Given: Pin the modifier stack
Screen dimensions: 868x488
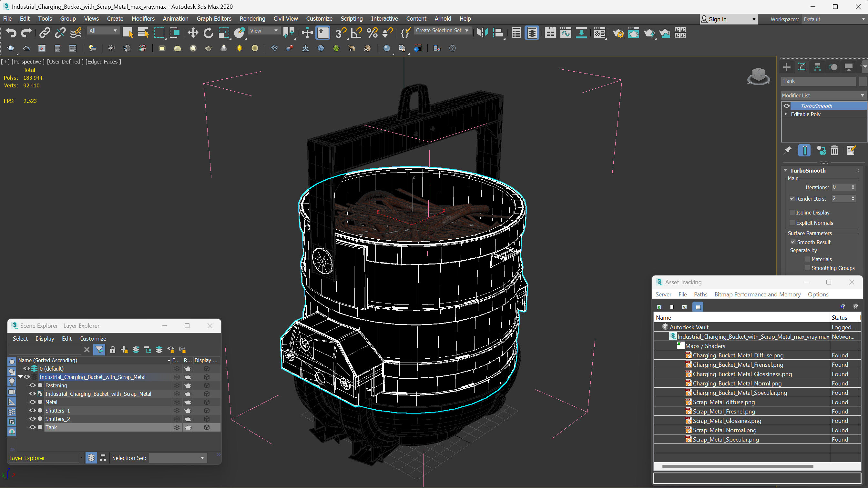Looking at the screenshot, I should 788,151.
